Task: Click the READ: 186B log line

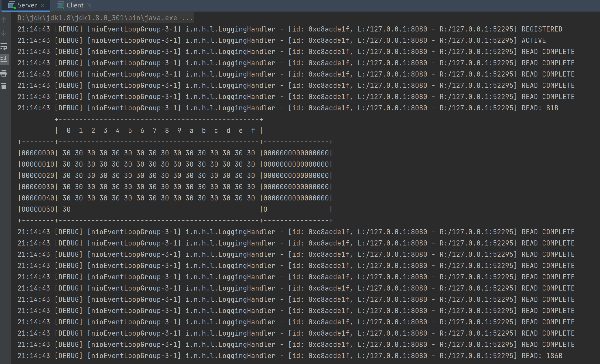Action: coord(289,356)
